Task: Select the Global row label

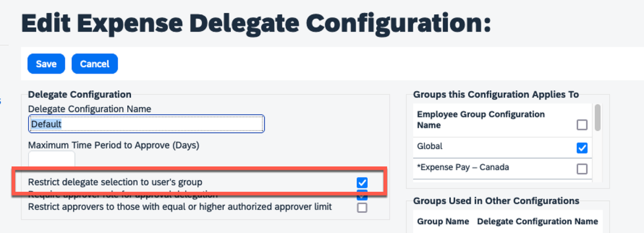Action: pos(430,146)
